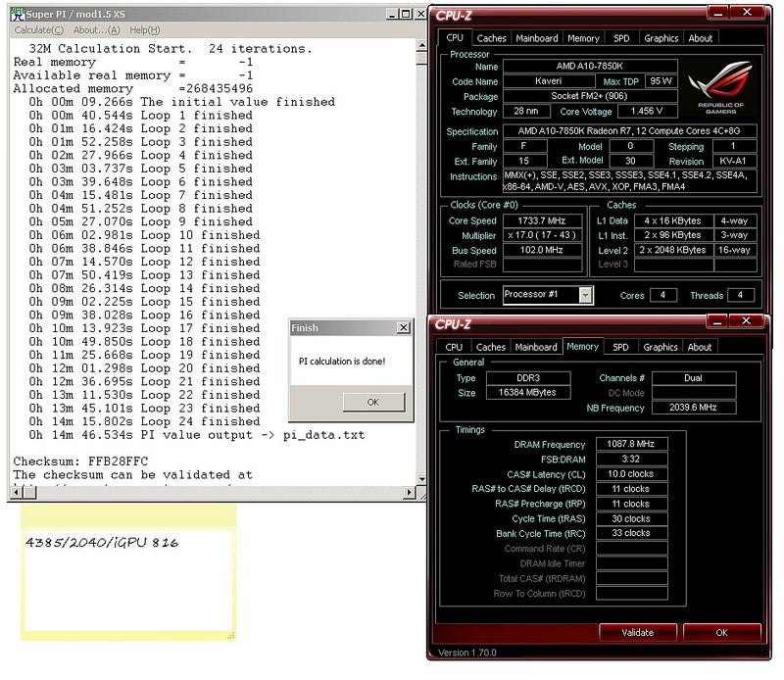The image size is (784, 680).
Task: Switch to Caches tab in upper CPU-Z
Action: (x=491, y=38)
